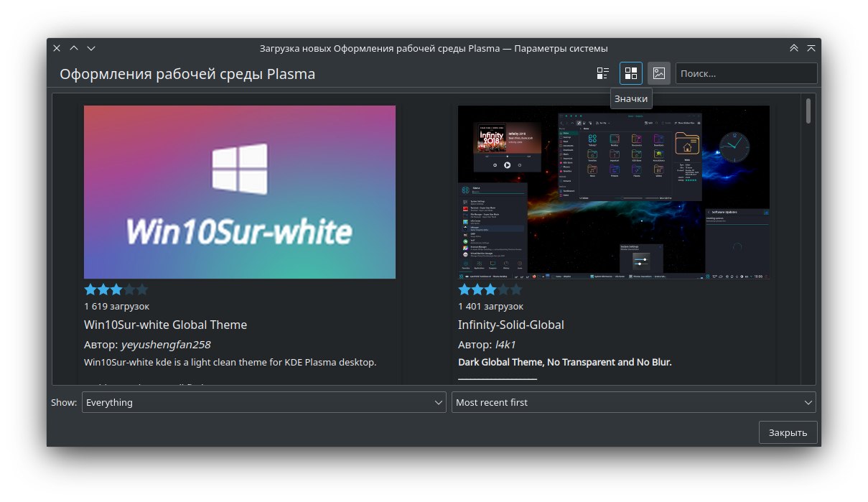Click keep-below chevron down icon in title bar
This screenshot has height=502, width=868.
point(91,48)
